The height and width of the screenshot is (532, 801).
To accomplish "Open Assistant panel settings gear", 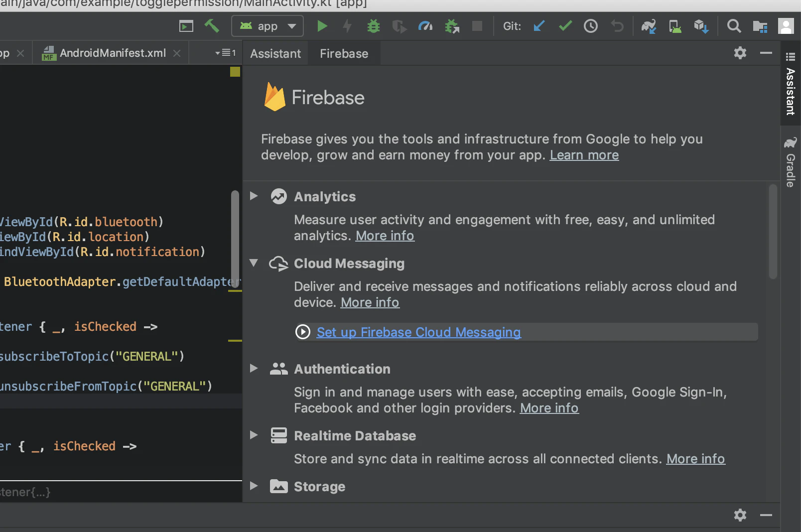I will (740, 53).
